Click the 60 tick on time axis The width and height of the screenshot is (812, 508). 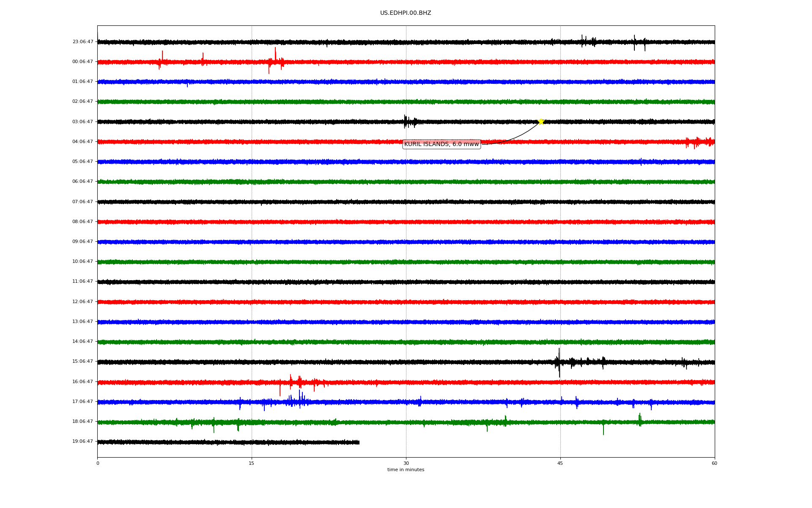point(714,463)
